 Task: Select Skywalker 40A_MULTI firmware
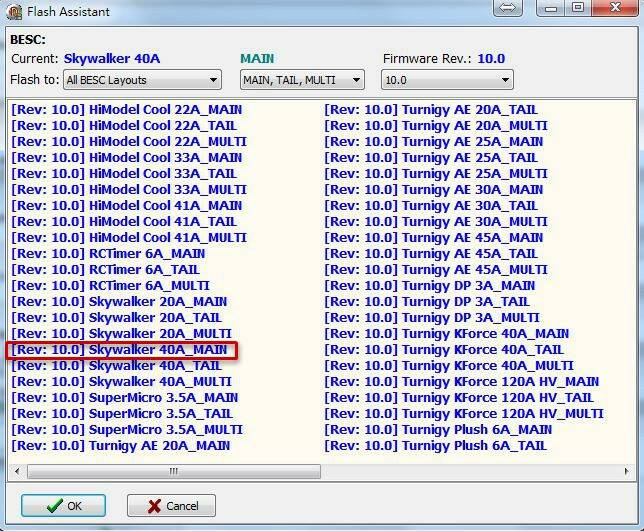122,382
